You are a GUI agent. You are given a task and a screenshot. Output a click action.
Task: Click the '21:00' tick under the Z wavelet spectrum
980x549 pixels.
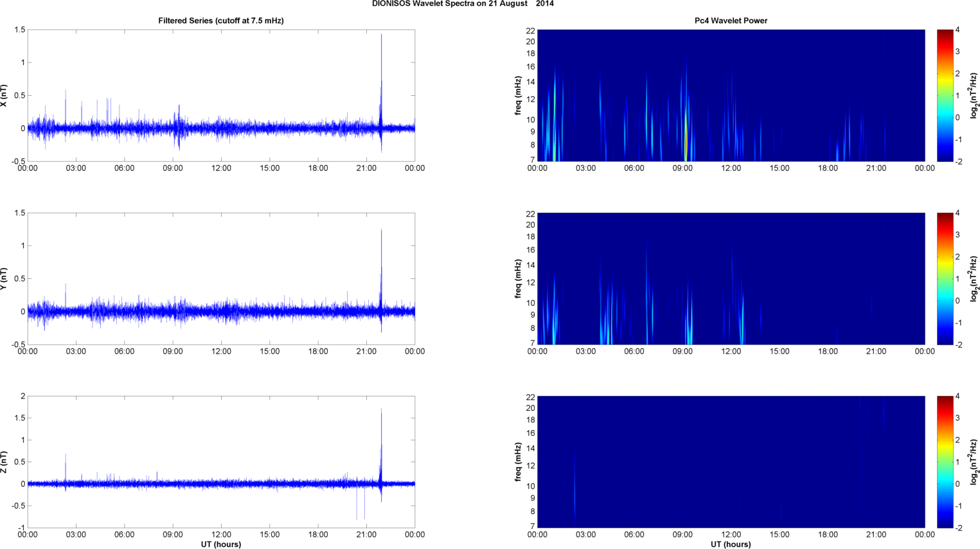[877, 535]
